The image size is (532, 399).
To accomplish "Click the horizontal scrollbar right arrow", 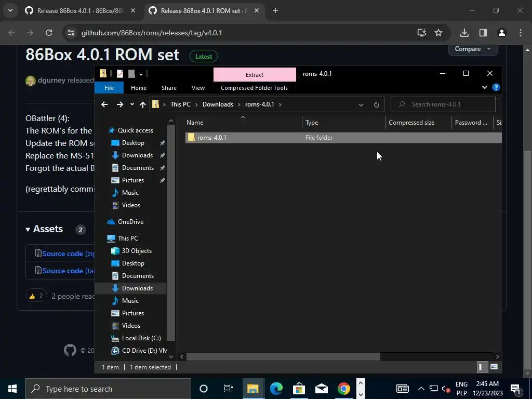I will point(497,356).
